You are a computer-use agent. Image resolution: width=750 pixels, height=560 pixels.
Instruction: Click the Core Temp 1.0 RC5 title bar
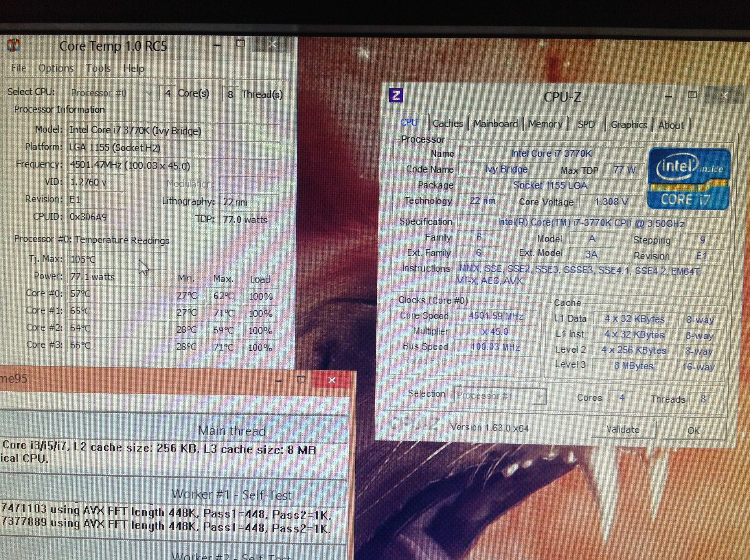pyautogui.click(x=113, y=46)
